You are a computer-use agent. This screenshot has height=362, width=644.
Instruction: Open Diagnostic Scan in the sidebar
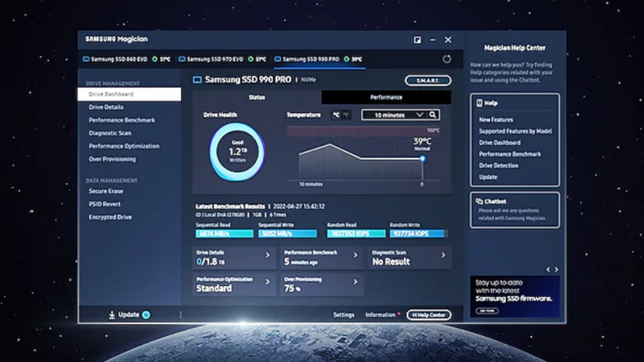tap(110, 133)
